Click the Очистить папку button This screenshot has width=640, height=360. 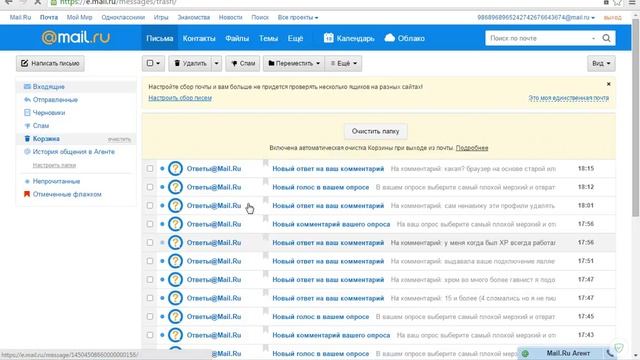click(x=375, y=131)
